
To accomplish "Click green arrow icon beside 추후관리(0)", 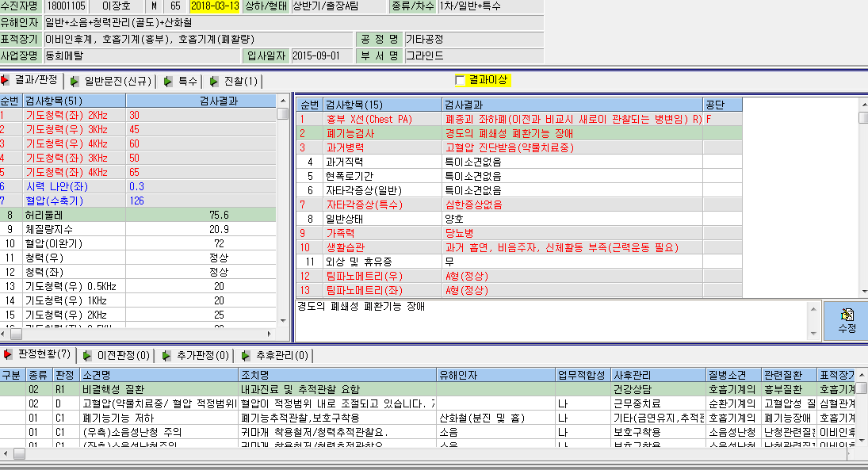I will point(246,355).
